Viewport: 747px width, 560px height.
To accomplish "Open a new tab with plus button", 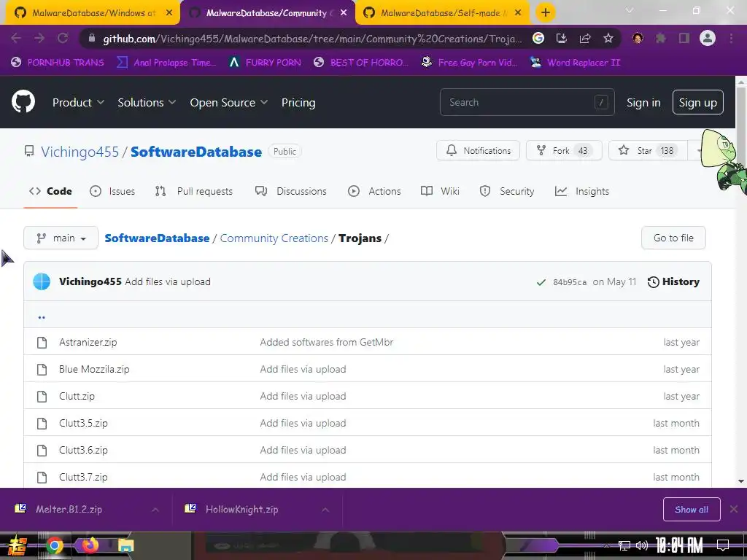I will pos(546,13).
